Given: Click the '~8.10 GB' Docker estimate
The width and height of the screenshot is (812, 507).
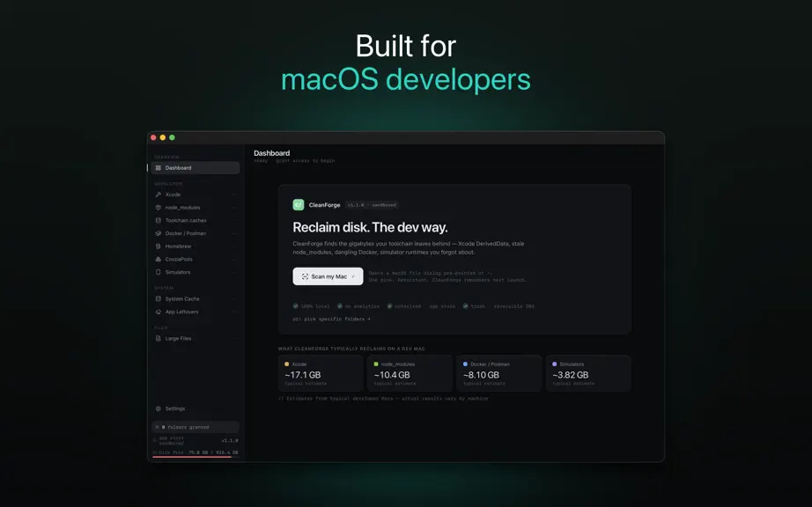Looking at the screenshot, I should pyautogui.click(x=481, y=375).
